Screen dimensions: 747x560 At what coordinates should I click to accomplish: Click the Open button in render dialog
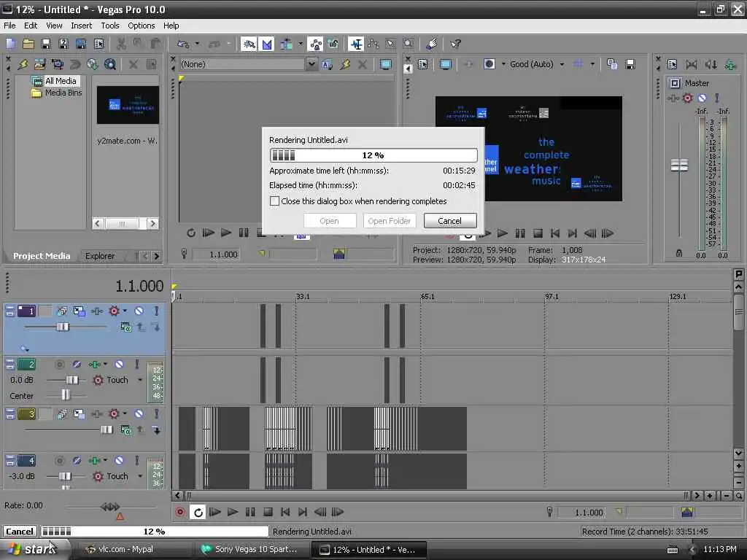pyautogui.click(x=329, y=221)
